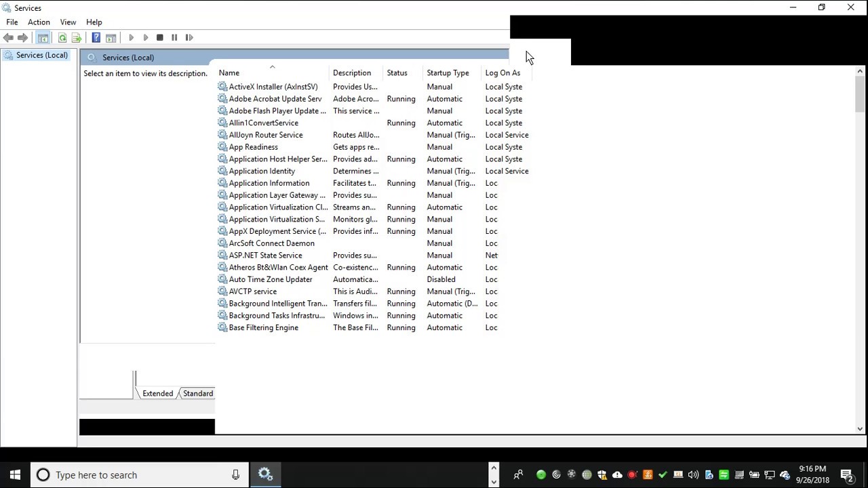Select the Application Identity service
Viewport: 868px width, 488px height.
pos(262,171)
